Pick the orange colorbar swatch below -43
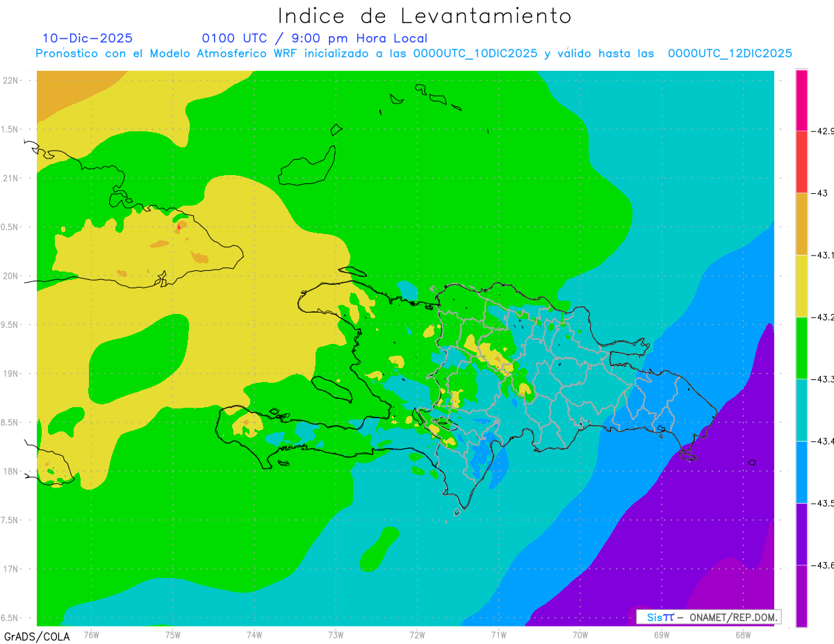This screenshot has width=834, height=644. tap(801, 224)
